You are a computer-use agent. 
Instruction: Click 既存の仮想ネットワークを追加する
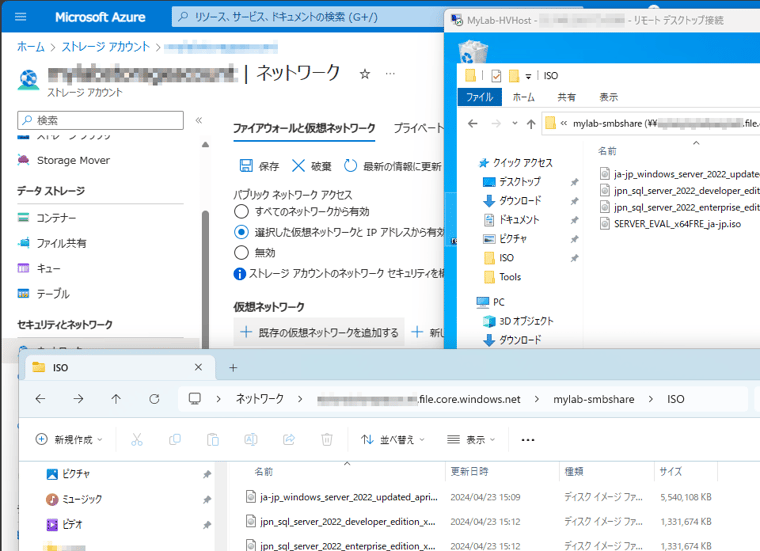(319, 332)
